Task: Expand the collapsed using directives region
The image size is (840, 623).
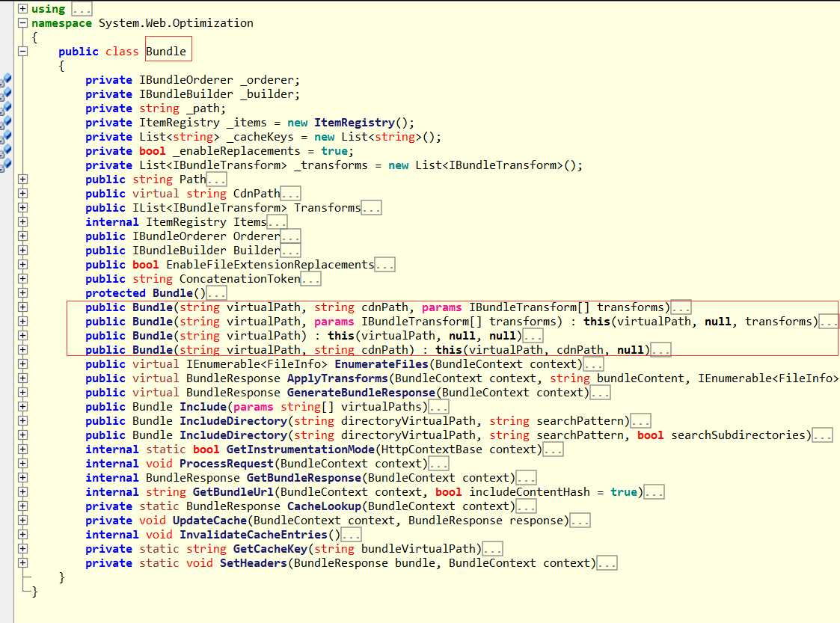Action: click(x=22, y=8)
